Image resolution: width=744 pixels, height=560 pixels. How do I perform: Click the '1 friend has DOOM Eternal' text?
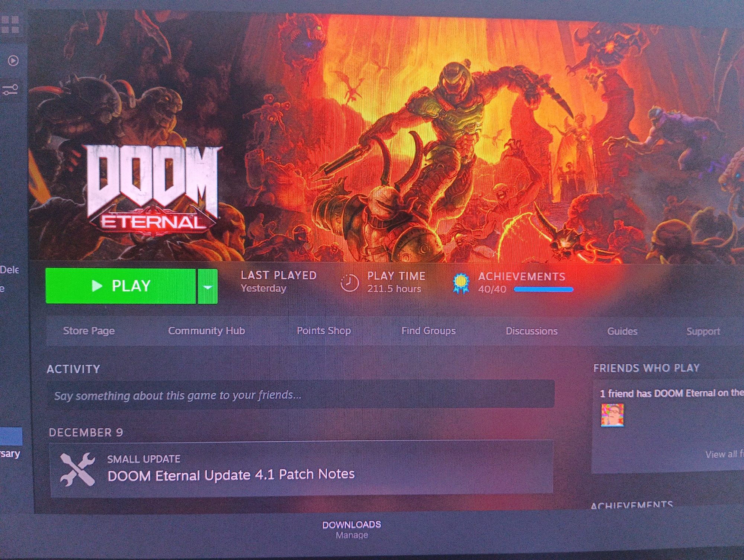coord(671,393)
